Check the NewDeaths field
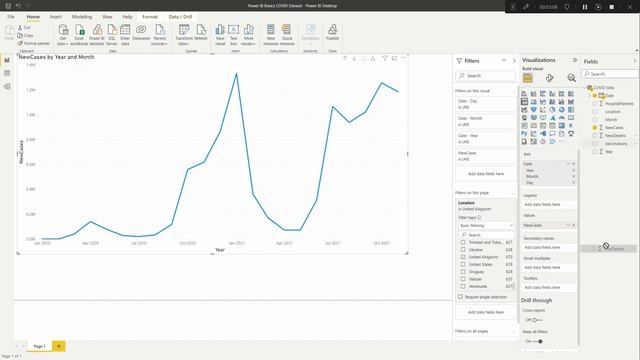Viewport: 640px width, 360px height. pos(595,136)
